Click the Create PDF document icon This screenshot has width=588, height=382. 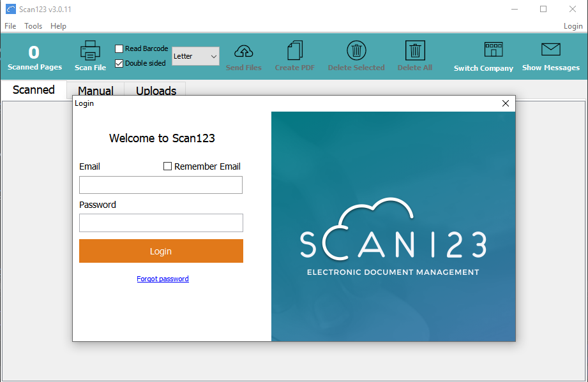click(x=295, y=51)
